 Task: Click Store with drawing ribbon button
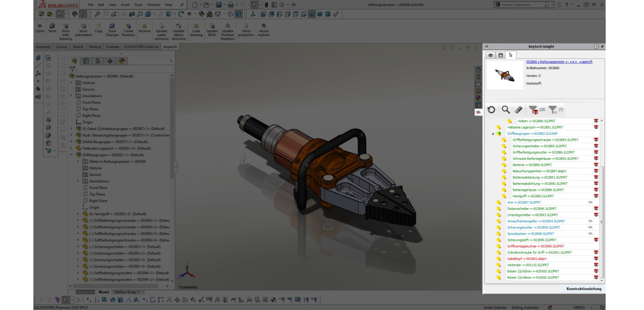[65, 31]
